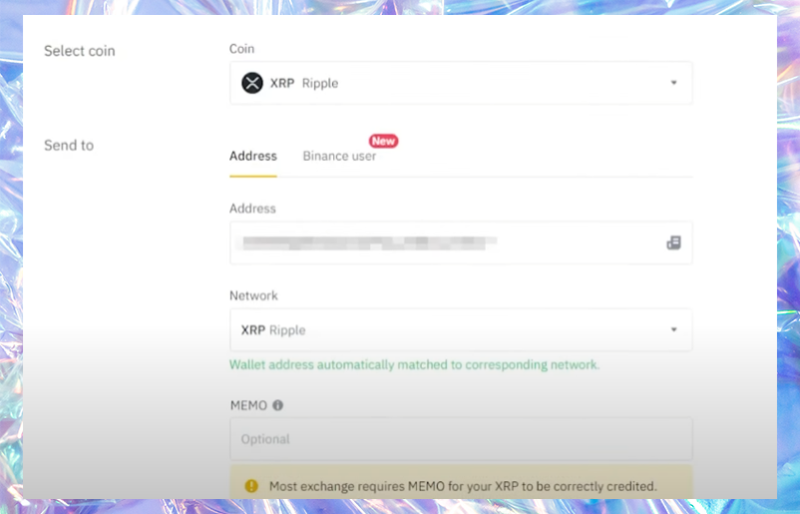The width and height of the screenshot is (800, 514).
Task: Open the address book icon in Address field
Action: coord(673,242)
